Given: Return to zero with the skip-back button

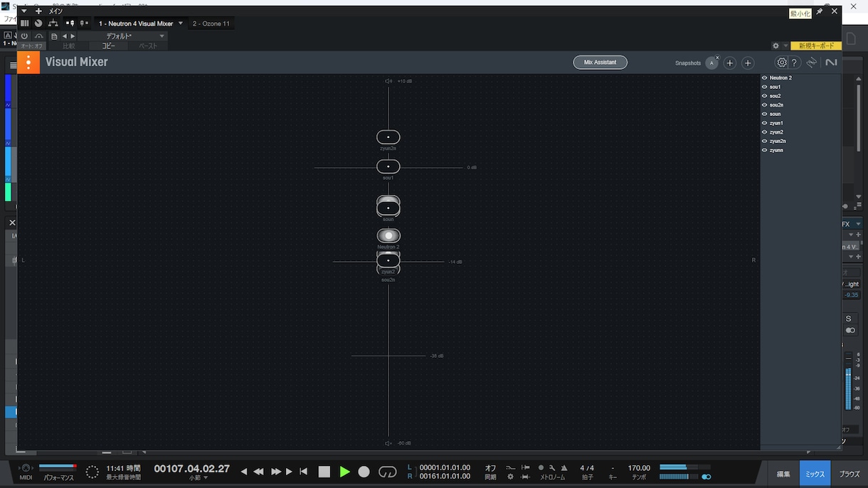Looking at the screenshot, I should click(304, 472).
